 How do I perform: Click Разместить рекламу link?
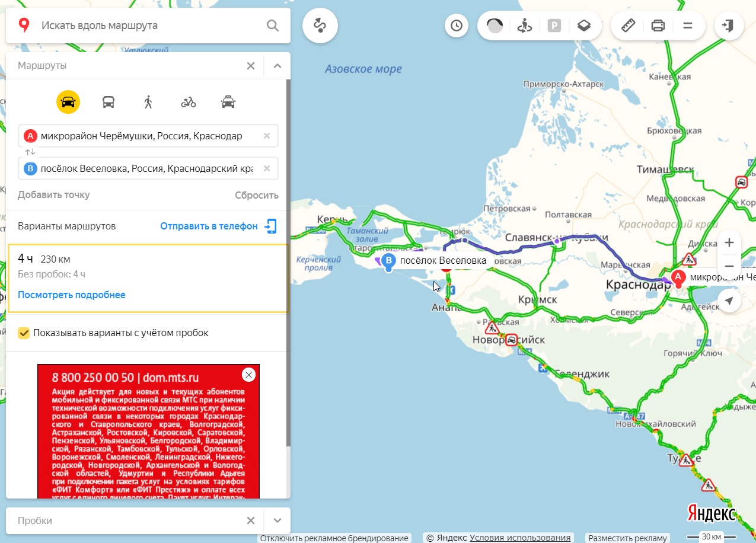tap(628, 538)
